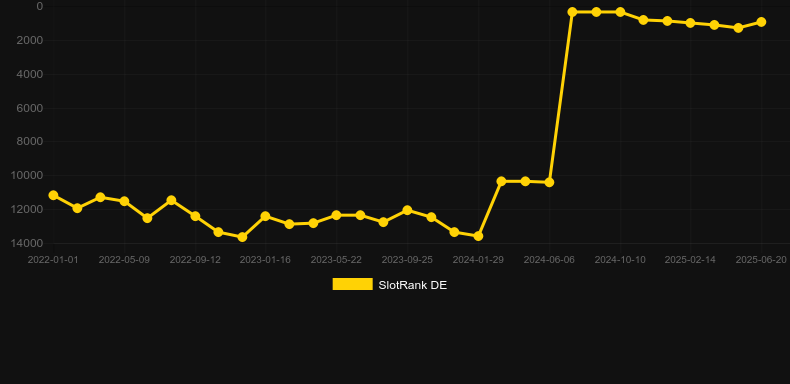Select the data point for 2024-06-06
Screen dimensions: 790x384
point(549,182)
